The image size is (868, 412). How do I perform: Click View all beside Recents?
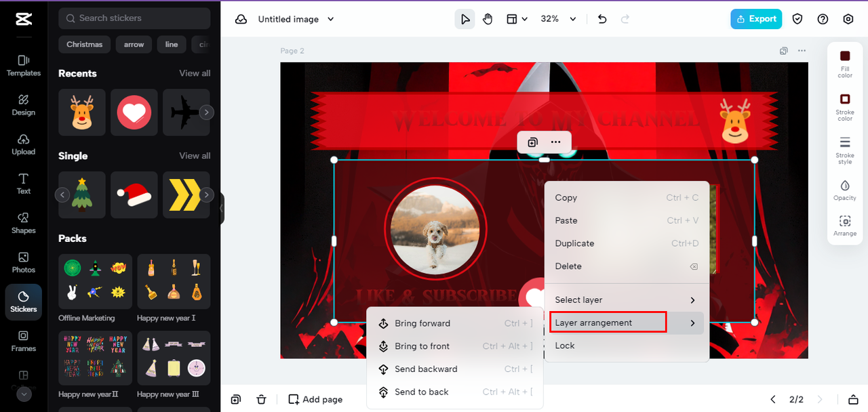[x=195, y=73]
